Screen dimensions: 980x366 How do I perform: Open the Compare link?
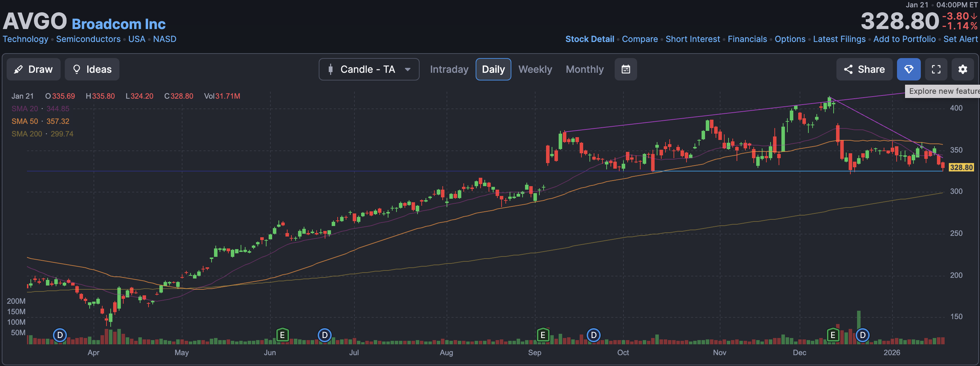[x=640, y=39]
